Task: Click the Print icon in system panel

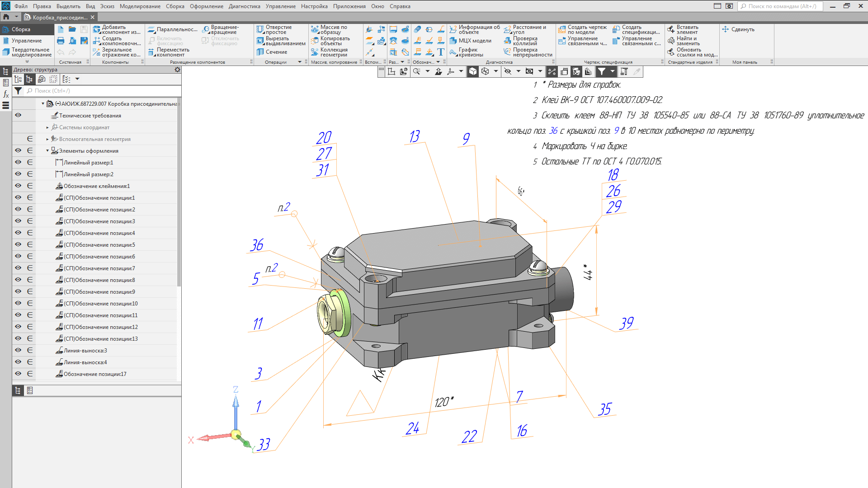Action: [x=61, y=41]
